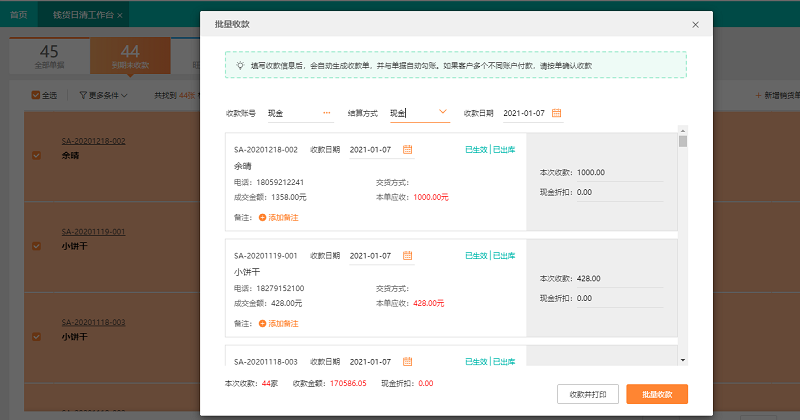Click the filter icon beside 更多条件

82,96
